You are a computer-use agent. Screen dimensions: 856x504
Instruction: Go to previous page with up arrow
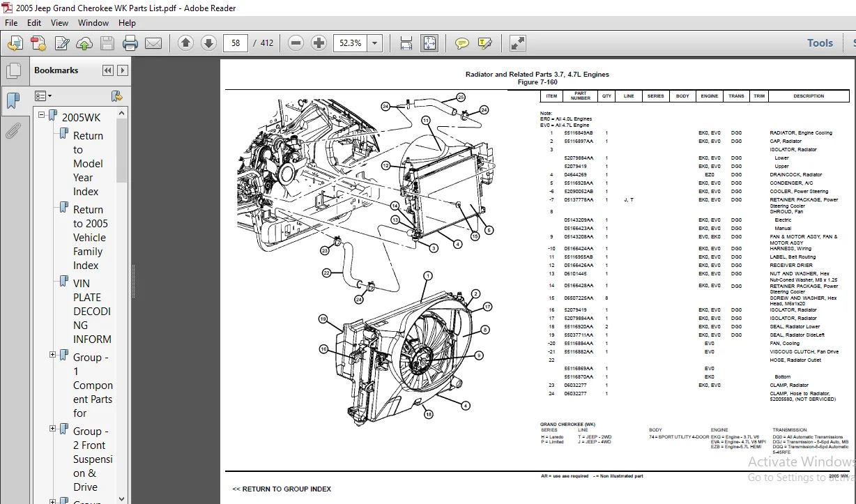tap(185, 43)
